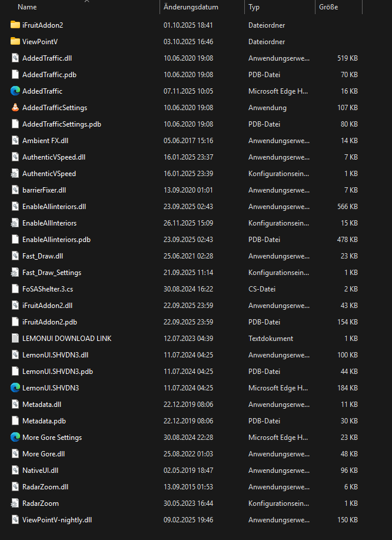Select the iFruitAddon2.dll file name
Screen dimensions: 392x540
click(x=48, y=306)
